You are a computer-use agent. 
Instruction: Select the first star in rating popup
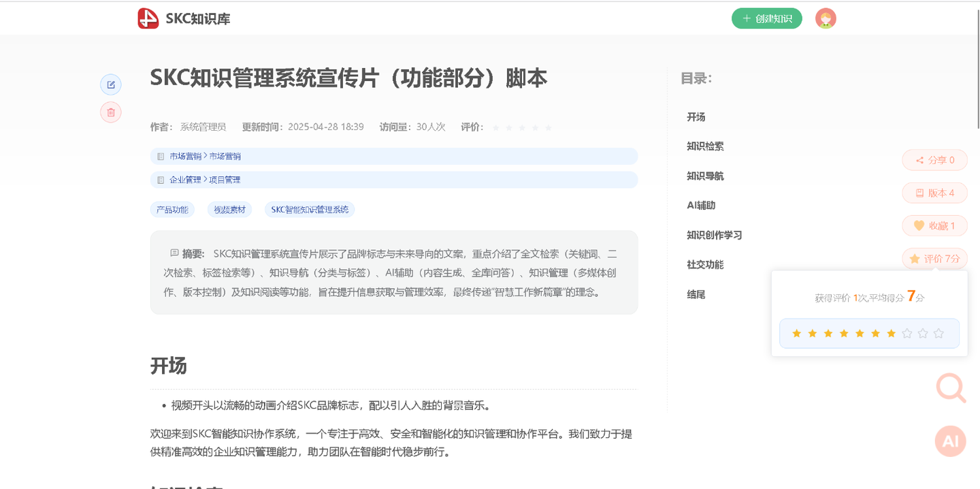pos(796,333)
